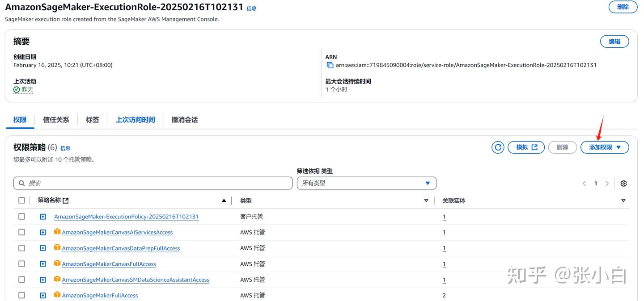Sort by 关联实体 column arrow
644x301 pixels.
point(623,201)
